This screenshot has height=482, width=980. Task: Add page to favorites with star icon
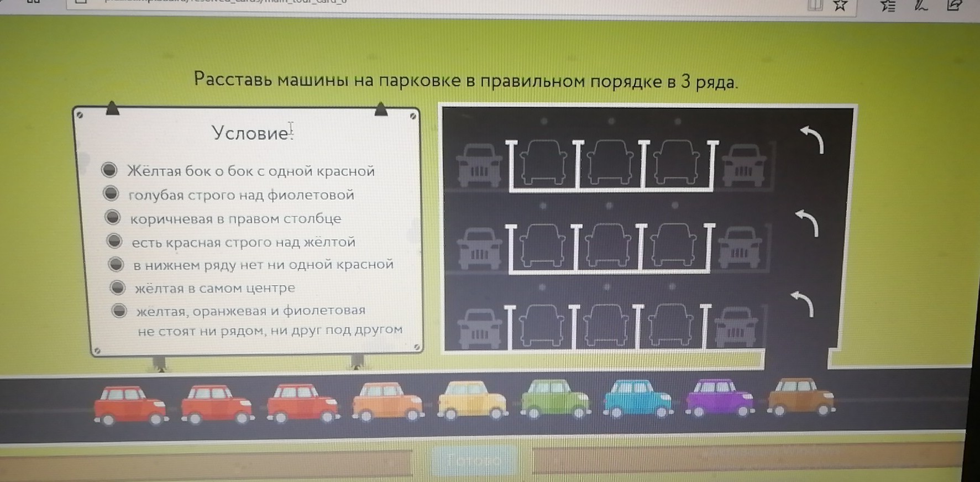pyautogui.click(x=840, y=6)
